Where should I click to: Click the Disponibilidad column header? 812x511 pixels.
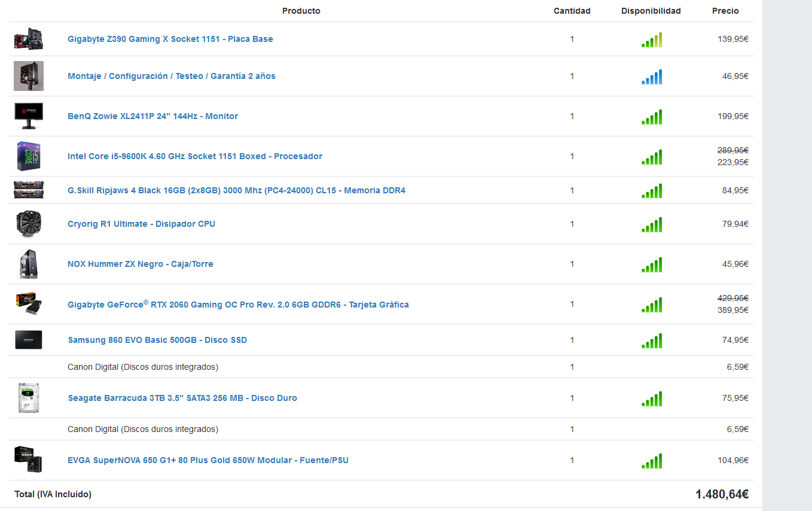(x=651, y=11)
